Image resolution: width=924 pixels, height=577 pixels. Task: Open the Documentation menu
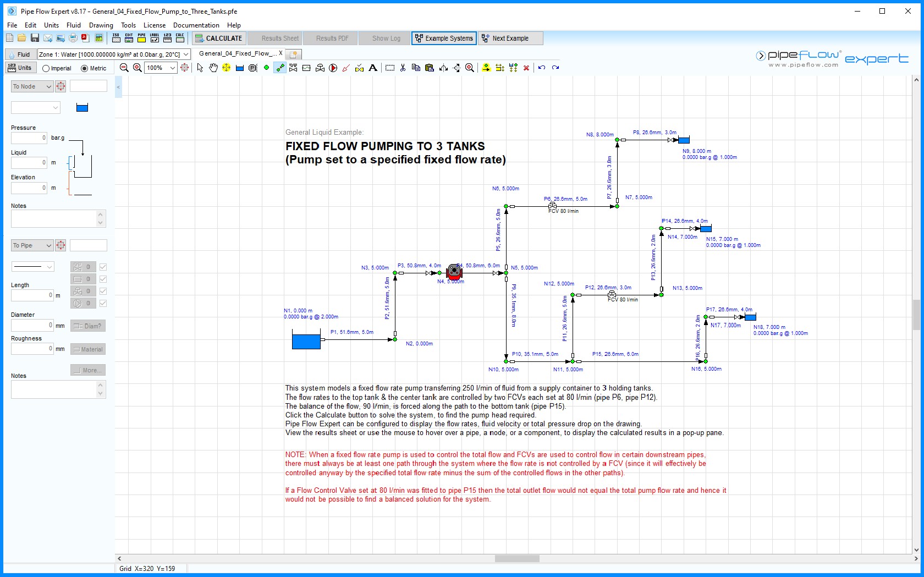196,25
